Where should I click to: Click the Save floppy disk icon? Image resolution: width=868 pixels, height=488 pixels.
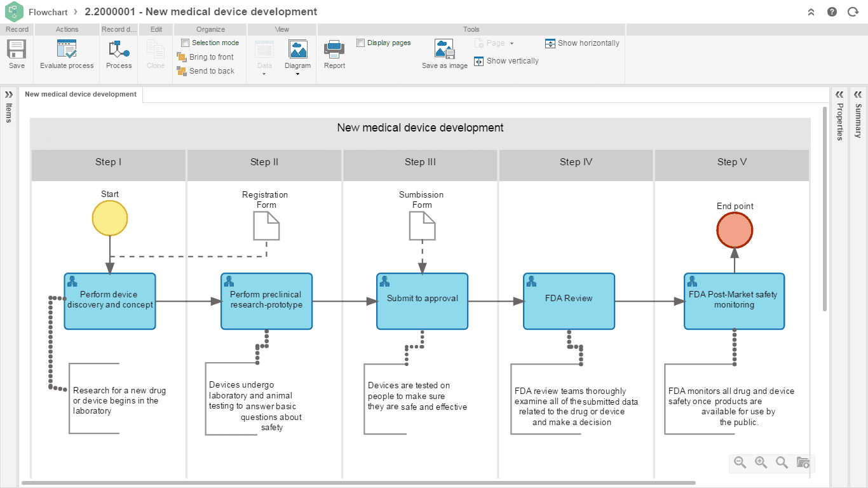pyautogui.click(x=17, y=50)
